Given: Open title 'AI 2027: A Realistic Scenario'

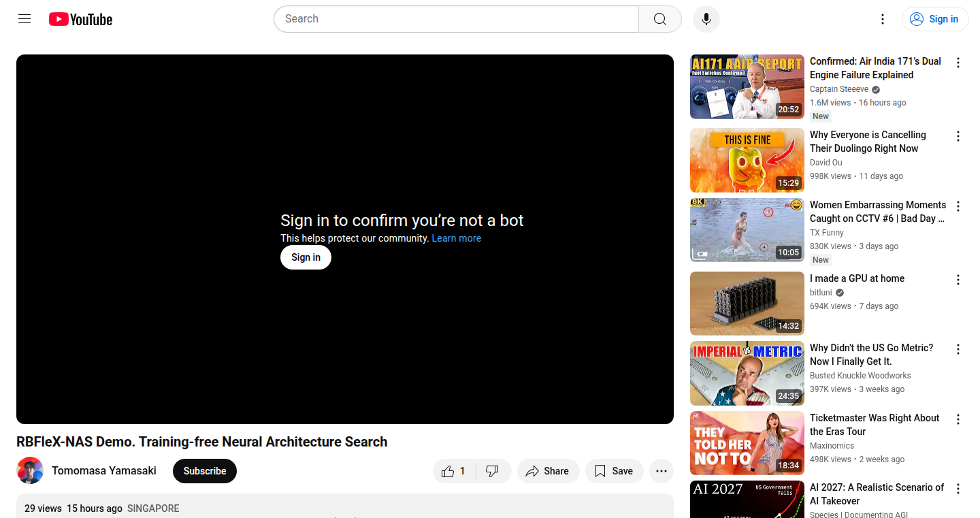Looking at the screenshot, I should [x=877, y=494].
